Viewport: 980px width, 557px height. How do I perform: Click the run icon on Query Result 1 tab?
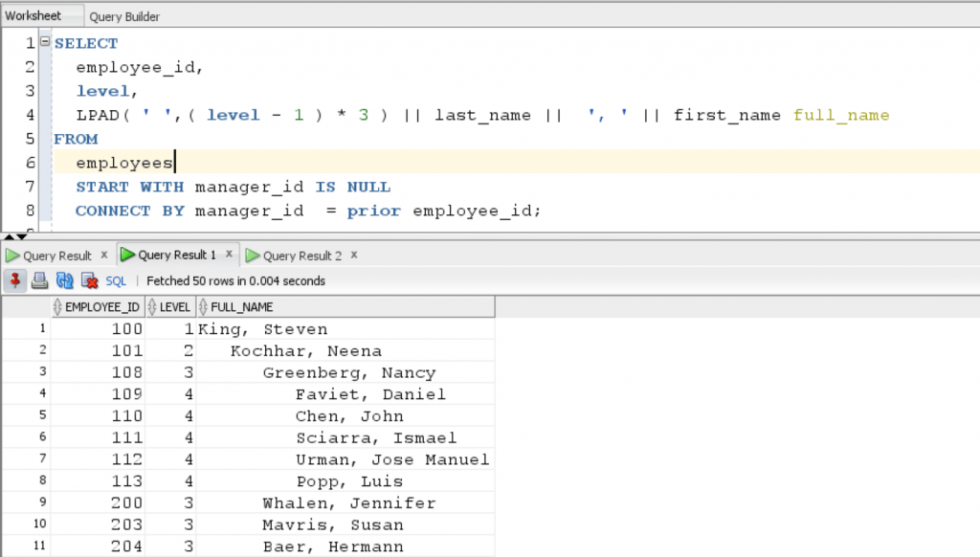coord(126,256)
